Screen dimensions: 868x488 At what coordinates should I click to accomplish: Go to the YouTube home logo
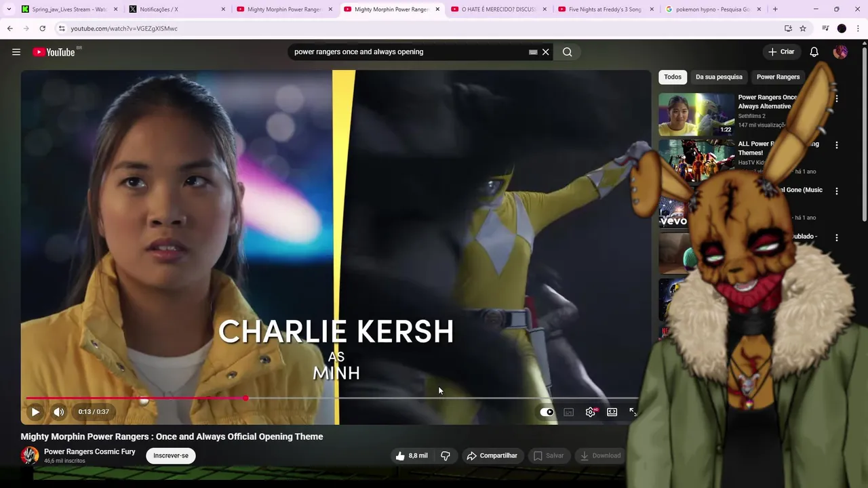[x=54, y=52]
